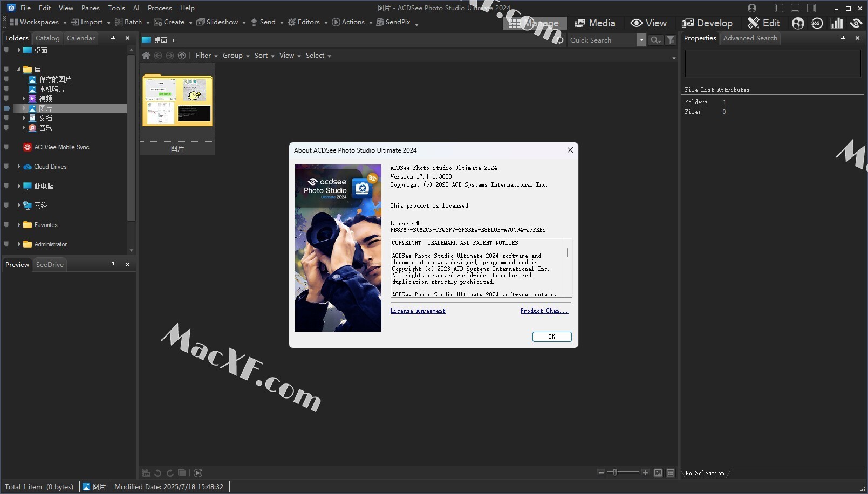Switch to Media mode

click(x=595, y=23)
